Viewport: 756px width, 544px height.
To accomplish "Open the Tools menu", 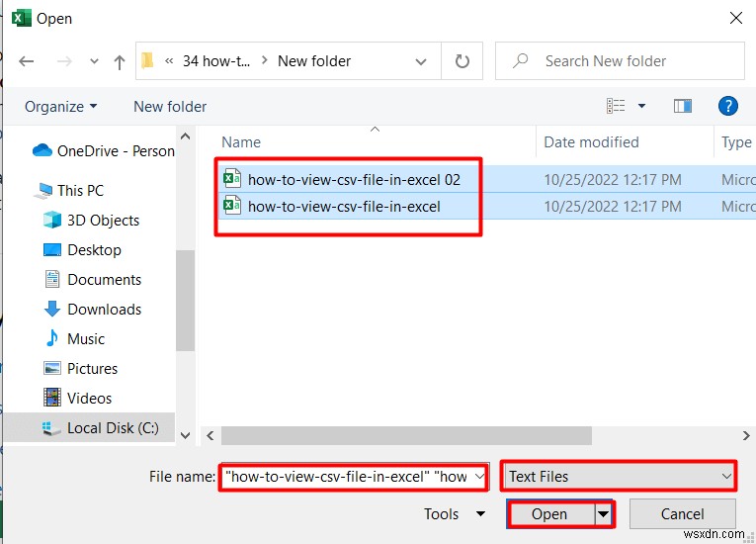I will coord(455,514).
